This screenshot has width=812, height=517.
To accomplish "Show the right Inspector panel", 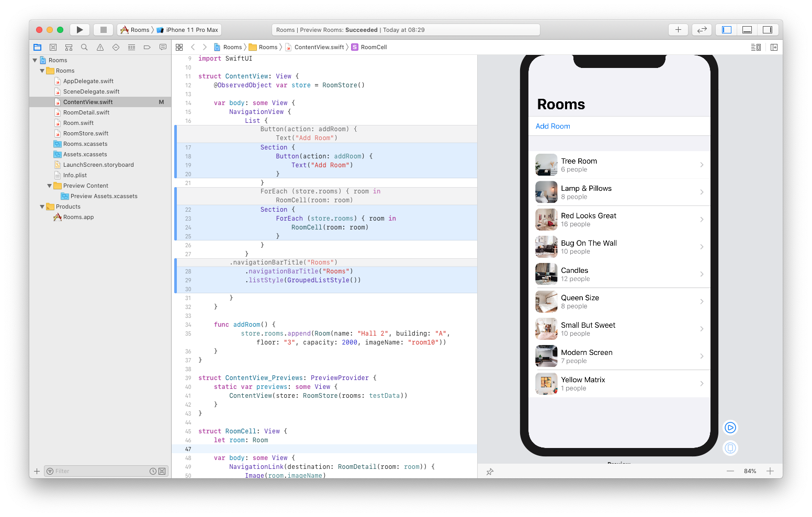I will (768, 29).
